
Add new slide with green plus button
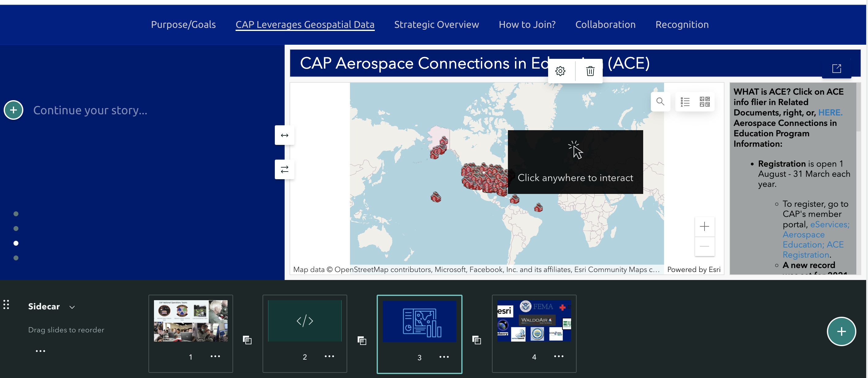[841, 331]
